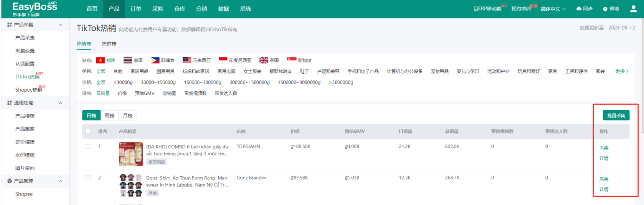
Task: Open the 分销 top menu
Action: tap(201, 9)
